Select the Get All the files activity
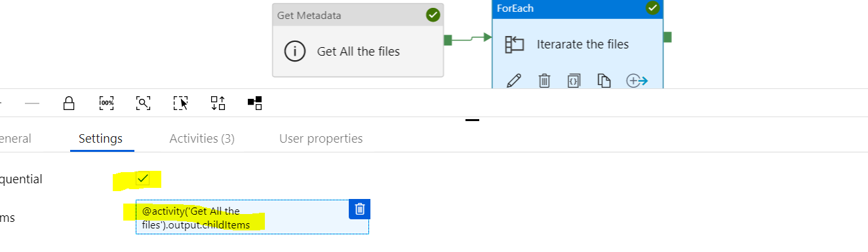 click(358, 41)
